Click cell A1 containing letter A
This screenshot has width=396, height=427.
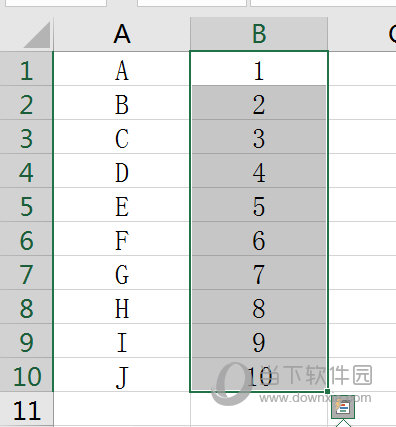click(x=122, y=69)
